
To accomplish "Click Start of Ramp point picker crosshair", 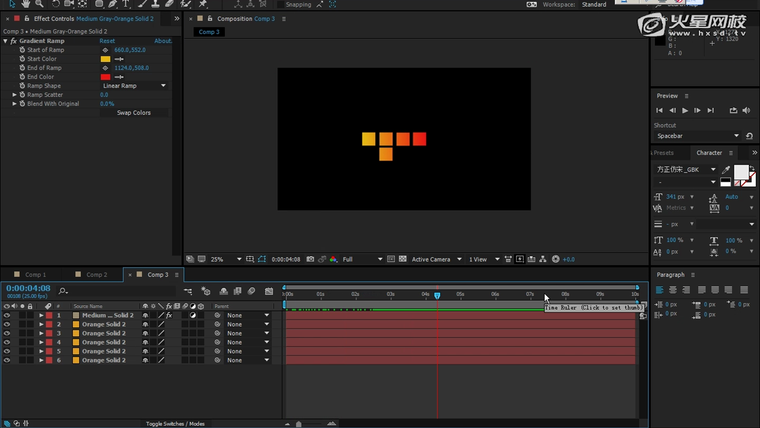I will (x=106, y=50).
